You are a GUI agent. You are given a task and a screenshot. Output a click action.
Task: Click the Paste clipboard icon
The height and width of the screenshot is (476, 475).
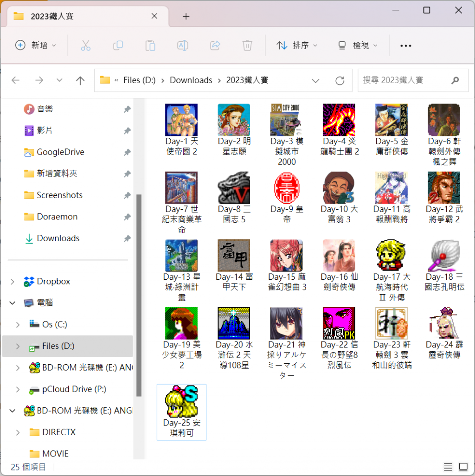pyautogui.click(x=150, y=45)
